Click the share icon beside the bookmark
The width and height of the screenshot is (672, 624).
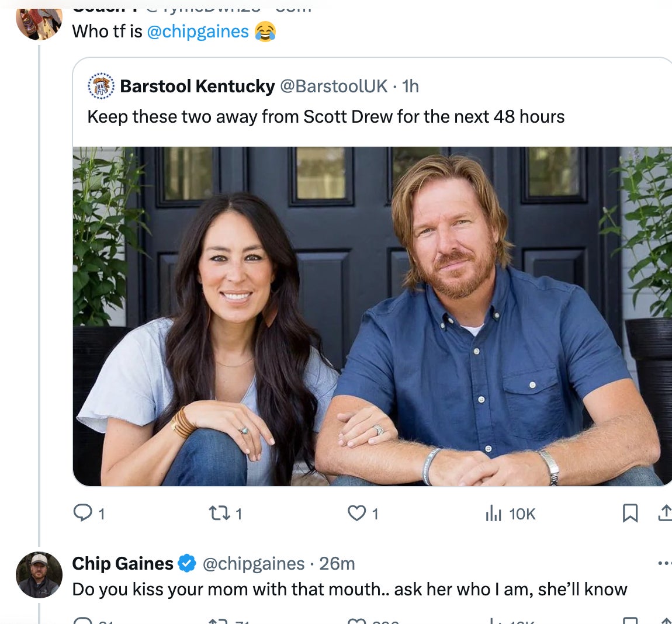(664, 513)
